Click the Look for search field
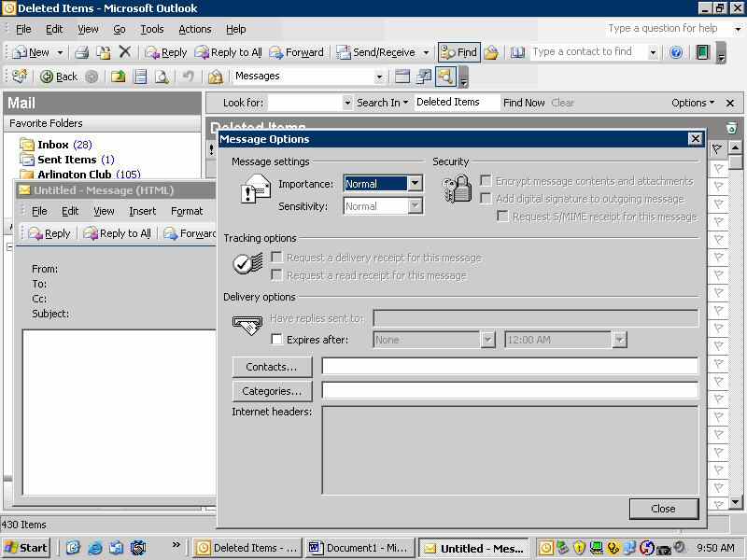The width and height of the screenshot is (747, 560). [305, 103]
